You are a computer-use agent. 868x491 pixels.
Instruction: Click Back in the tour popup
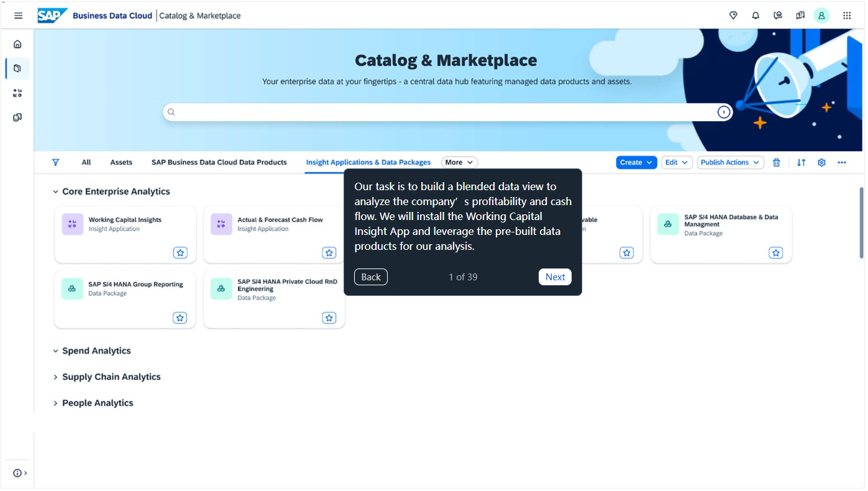(x=371, y=277)
